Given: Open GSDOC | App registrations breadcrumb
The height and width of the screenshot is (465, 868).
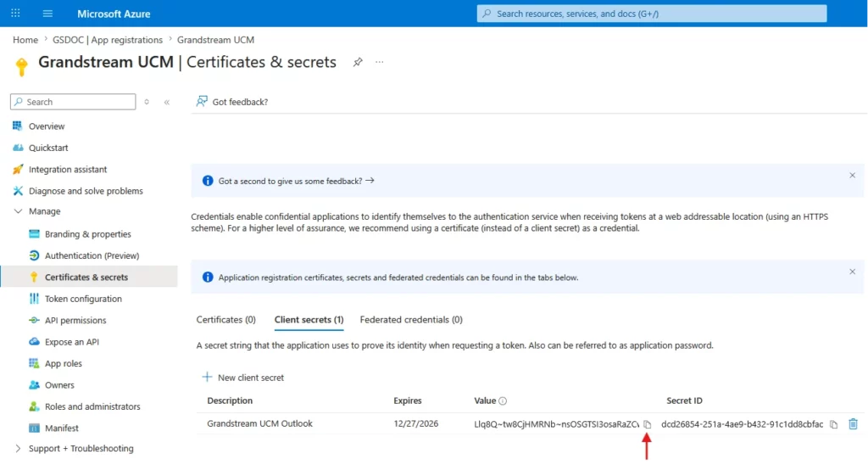Looking at the screenshot, I should [x=108, y=40].
